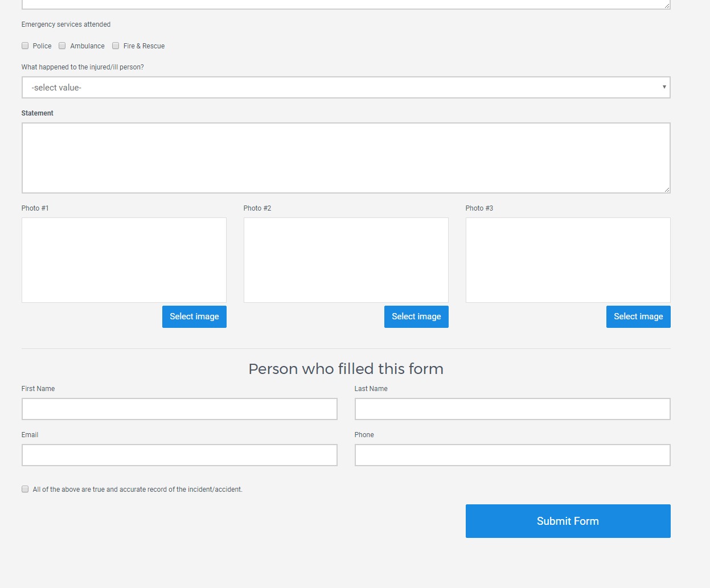The height and width of the screenshot is (588, 710).
Task: Click the resize grip of the top text area
Action: (667, 5)
